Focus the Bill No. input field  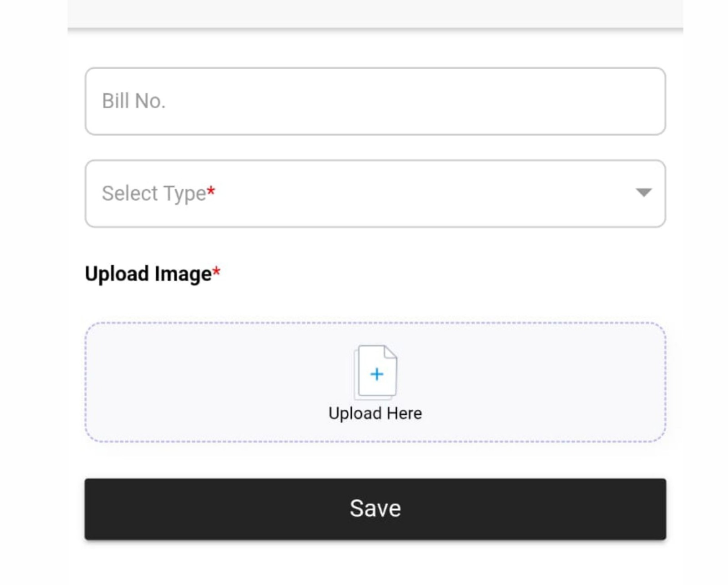point(375,101)
